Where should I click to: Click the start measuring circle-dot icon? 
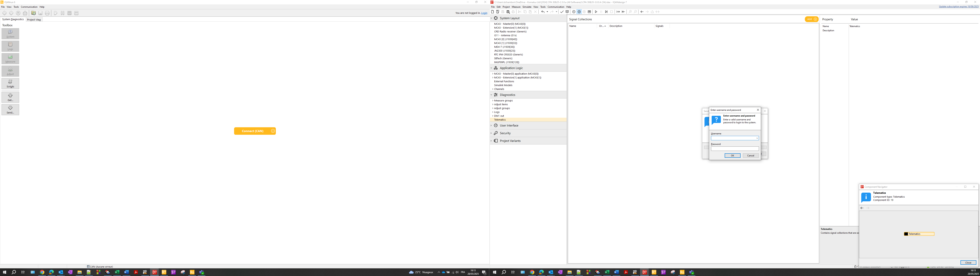(574, 12)
